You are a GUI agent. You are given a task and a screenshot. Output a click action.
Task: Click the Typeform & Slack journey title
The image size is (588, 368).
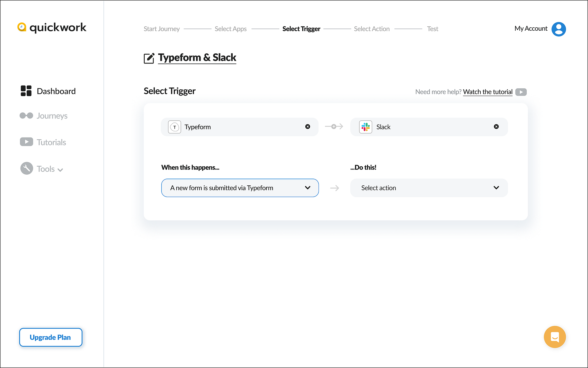tap(197, 57)
